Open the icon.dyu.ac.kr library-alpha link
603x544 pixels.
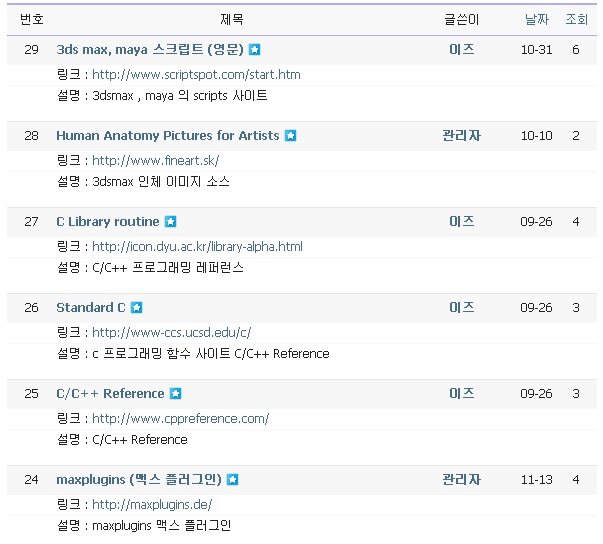click(x=197, y=247)
